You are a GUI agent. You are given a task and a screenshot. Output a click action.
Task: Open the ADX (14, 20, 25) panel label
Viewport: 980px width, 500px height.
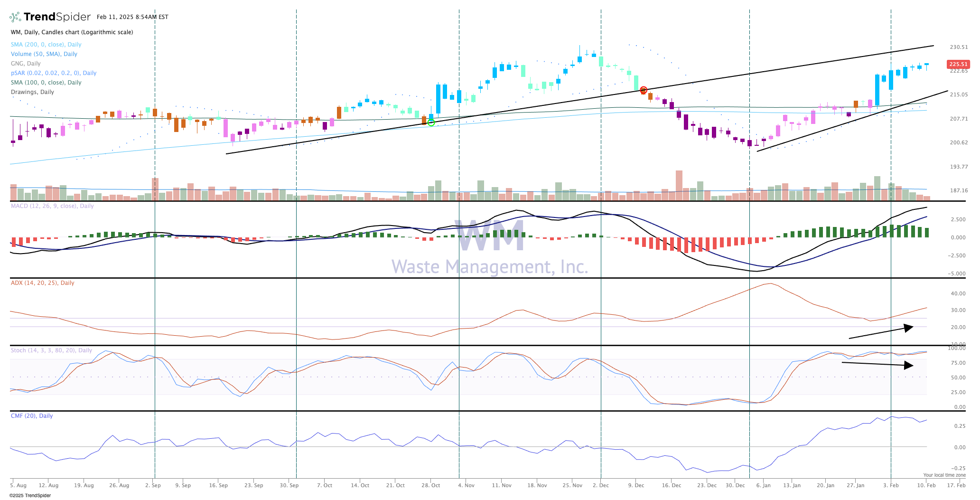[43, 283]
